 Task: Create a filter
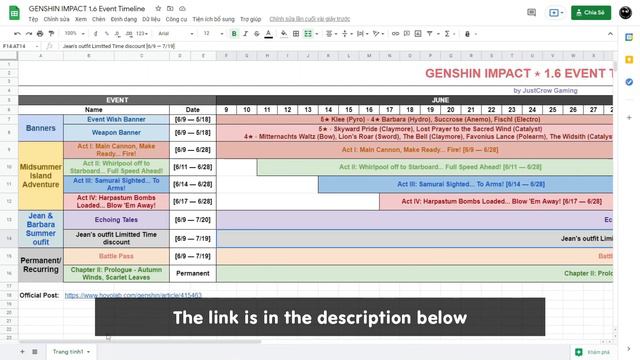[430, 33]
